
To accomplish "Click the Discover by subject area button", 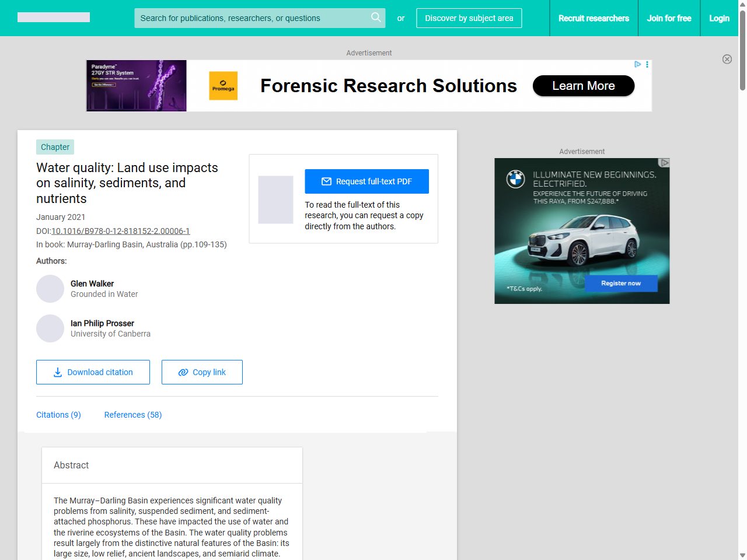I will click(469, 18).
